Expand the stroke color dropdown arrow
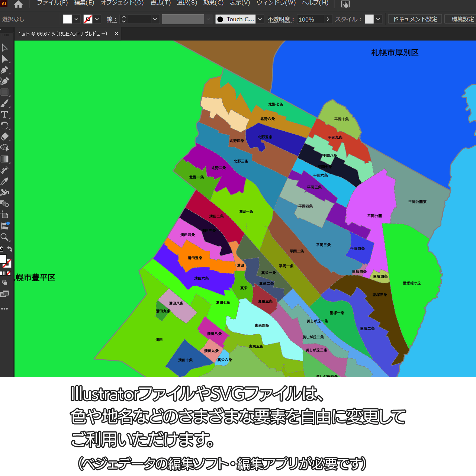The height and width of the screenshot is (476, 476). [x=97, y=19]
